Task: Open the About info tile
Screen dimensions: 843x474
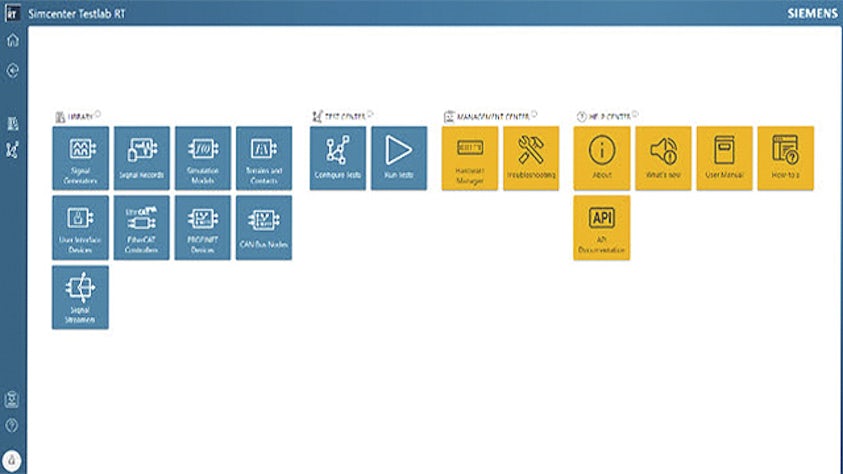Action: click(x=601, y=157)
